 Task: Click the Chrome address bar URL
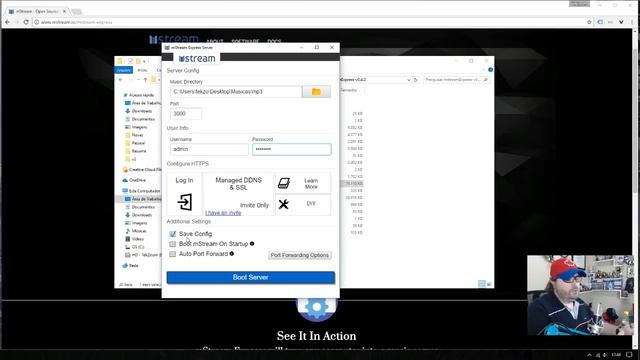coord(76,22)
